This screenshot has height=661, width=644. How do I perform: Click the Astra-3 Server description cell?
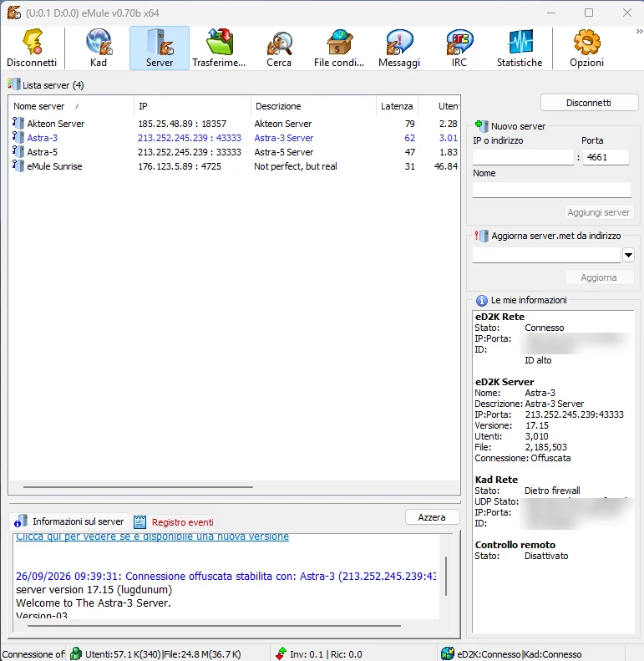(x=284, y=138)
